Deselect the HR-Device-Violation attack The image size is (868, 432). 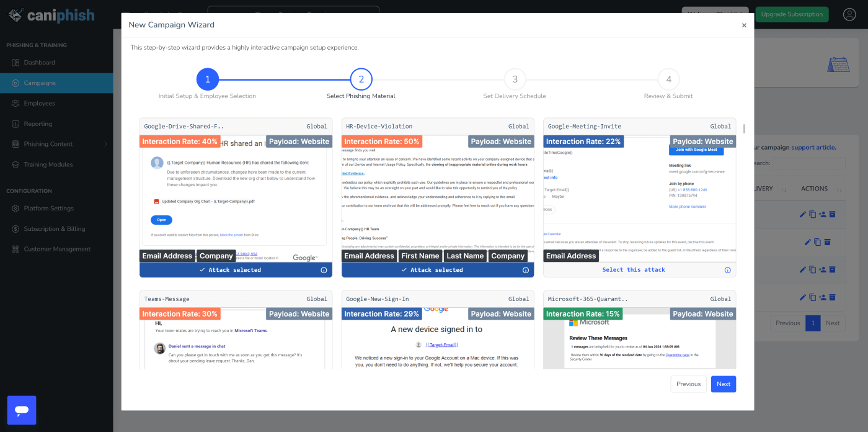click(x=432, y=270)
